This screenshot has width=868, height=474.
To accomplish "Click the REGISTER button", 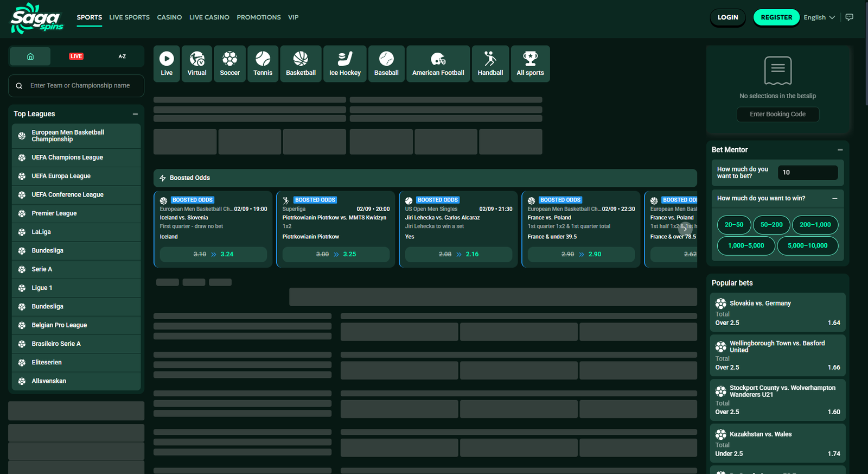I will coord(776,17).
